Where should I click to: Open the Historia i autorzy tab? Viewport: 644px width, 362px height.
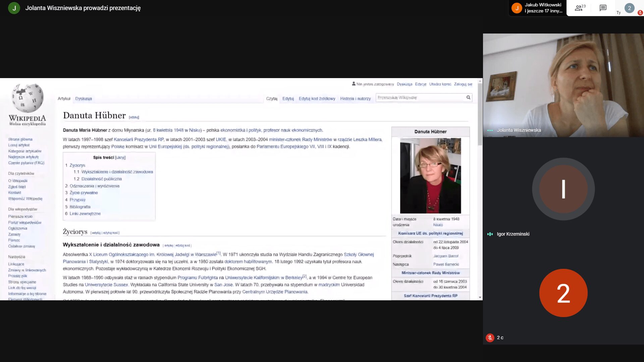point(355,99)
